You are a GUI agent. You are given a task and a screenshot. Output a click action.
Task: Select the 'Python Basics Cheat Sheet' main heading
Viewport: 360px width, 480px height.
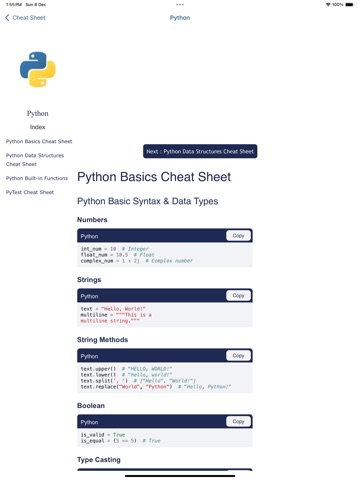(154, 177)
